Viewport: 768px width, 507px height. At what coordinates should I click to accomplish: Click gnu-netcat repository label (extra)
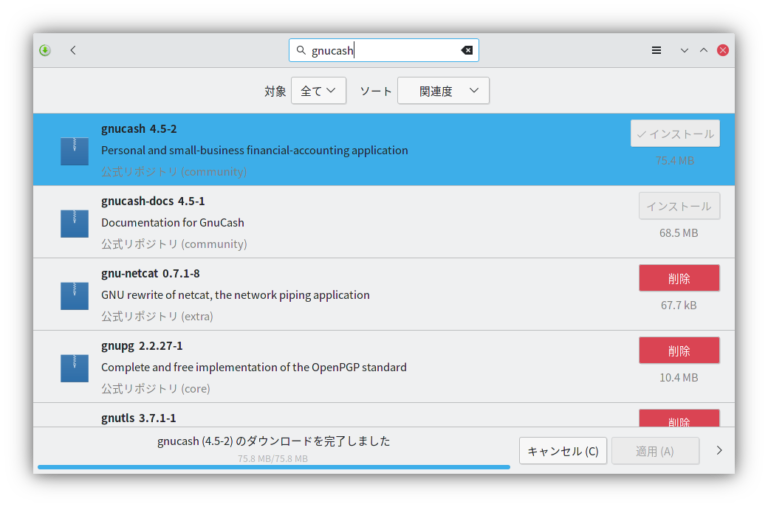tap(157, 316)
